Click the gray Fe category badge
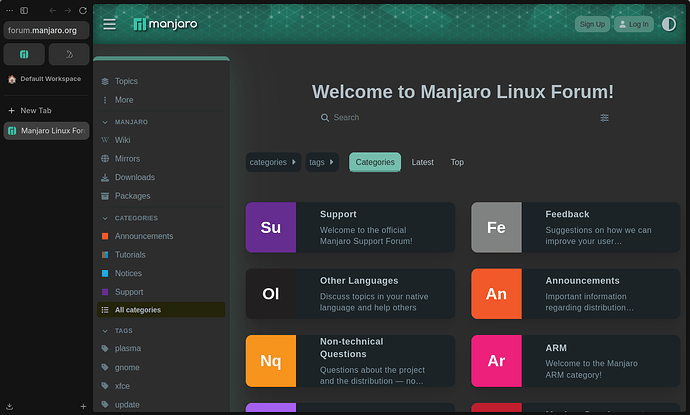The height and width of the screenshot is (415, 690). (x=496, y=228)
